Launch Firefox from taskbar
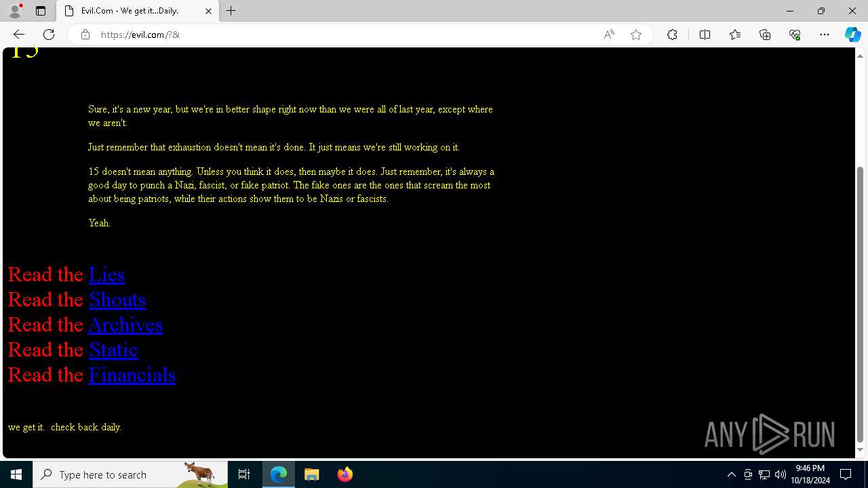This screenshot has width=868, height=488. pyautogui.click(x=344, y=474)
